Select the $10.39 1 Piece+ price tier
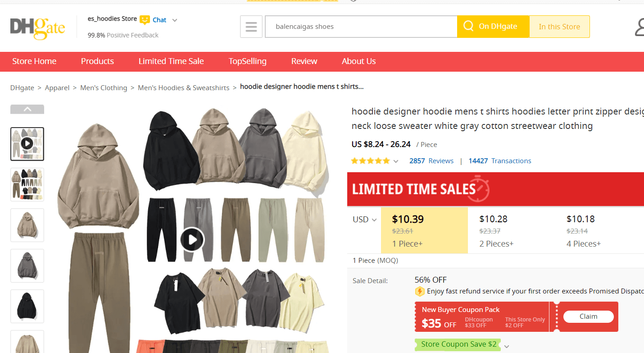 (424, 230)
